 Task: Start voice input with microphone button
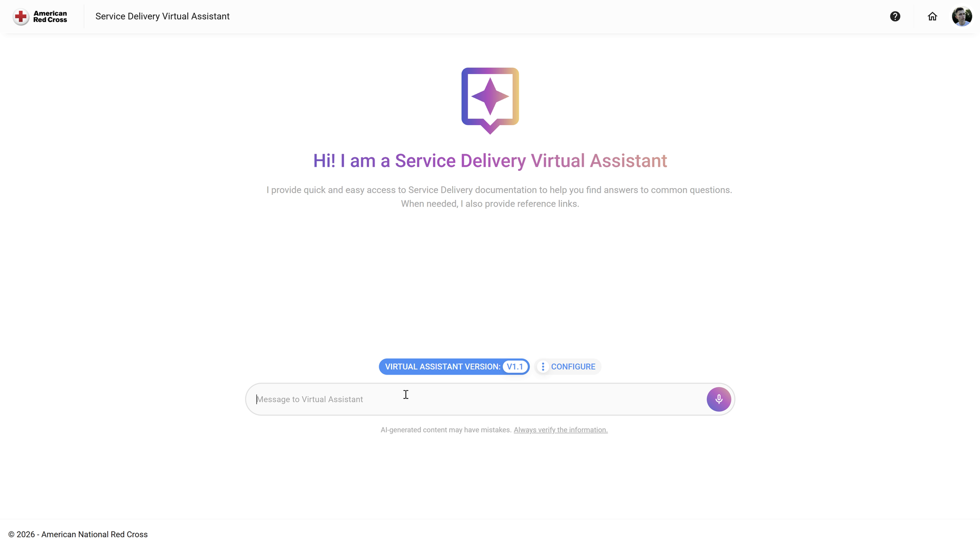tap(719, 399)
